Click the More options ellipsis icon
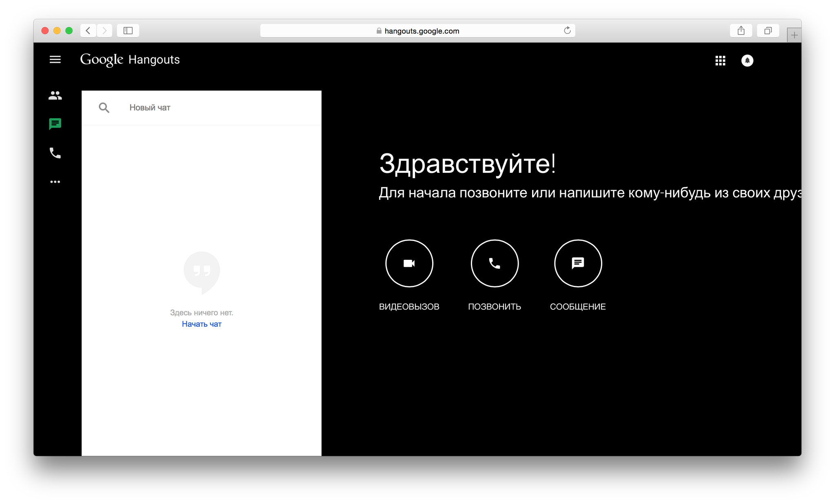The width and height of the screenshot is (835, 504). coord(55,182)
